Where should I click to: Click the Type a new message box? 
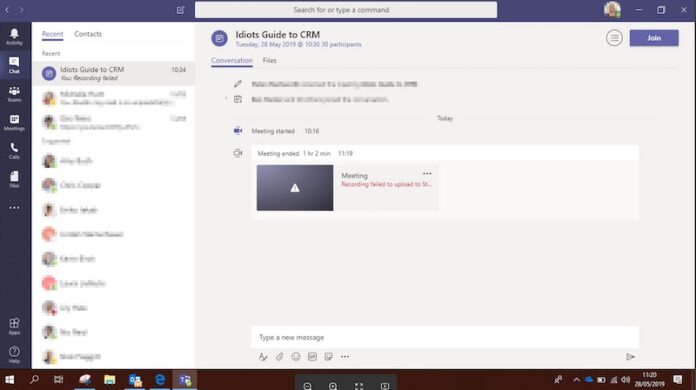[445, 338]
